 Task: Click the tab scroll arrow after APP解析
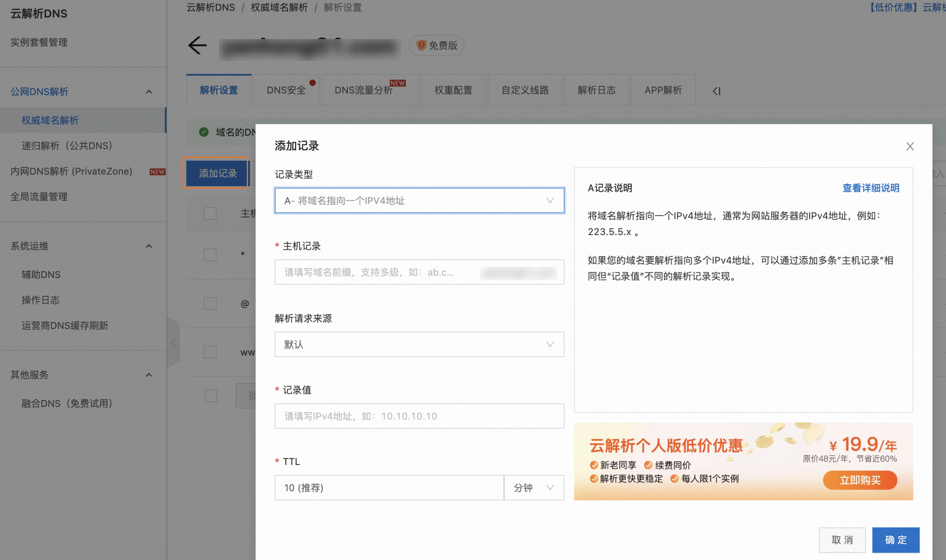[716, 90]
